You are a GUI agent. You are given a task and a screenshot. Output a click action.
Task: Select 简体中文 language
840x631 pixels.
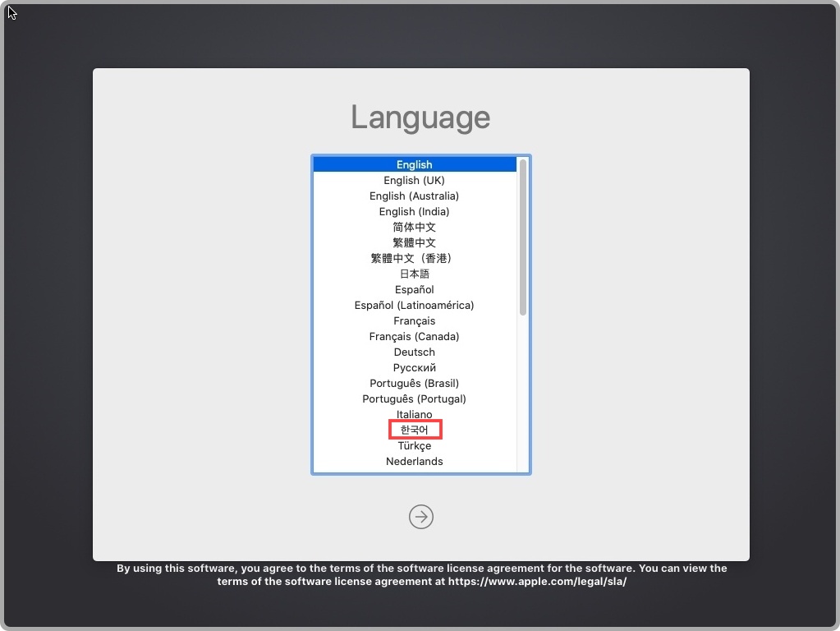pos(415,227)
